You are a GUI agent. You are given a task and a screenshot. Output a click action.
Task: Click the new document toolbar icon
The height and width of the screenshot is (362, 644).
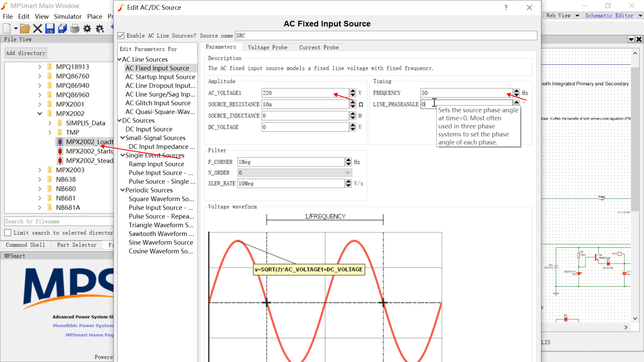[7, 29]
